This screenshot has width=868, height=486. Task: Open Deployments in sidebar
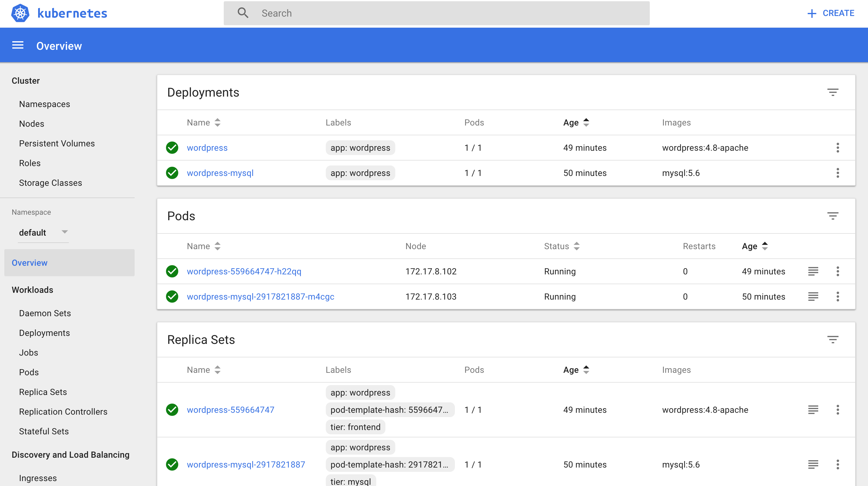(x=45, y=333)
